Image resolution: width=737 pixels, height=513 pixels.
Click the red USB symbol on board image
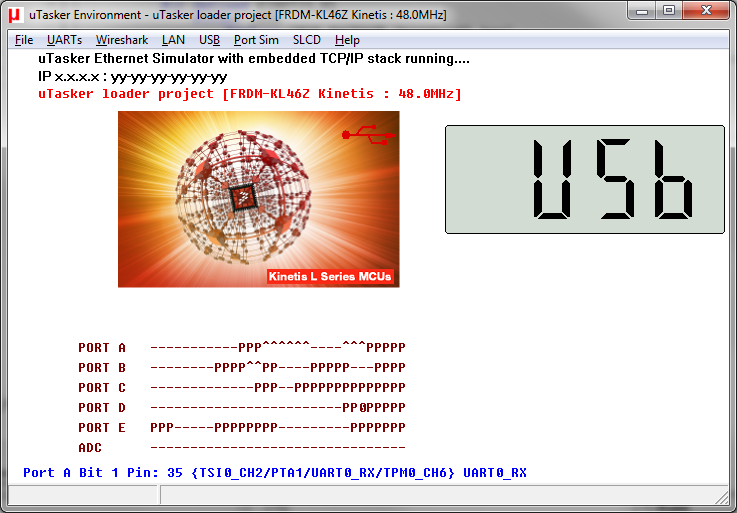[x=368, y=134]
